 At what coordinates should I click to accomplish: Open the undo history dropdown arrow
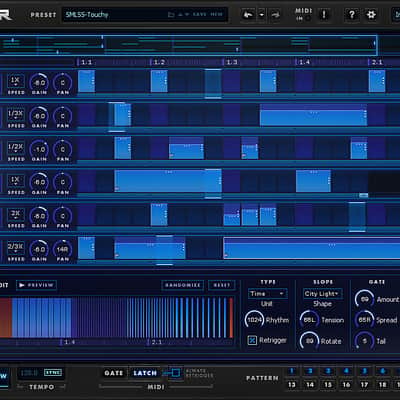pos(262,15)
